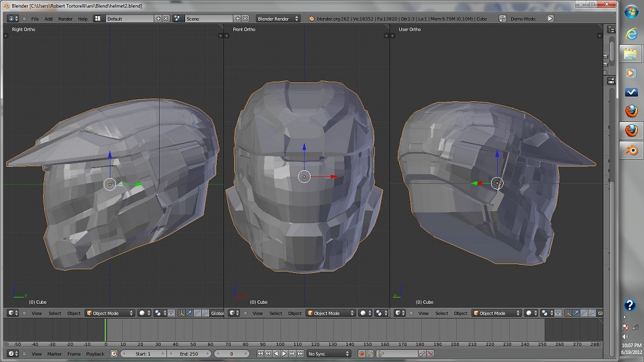Viewport: 644px width, 362px height.
Task: Toggle manipulate center points in Right Ortho viewport
Action: pos(171,313)
